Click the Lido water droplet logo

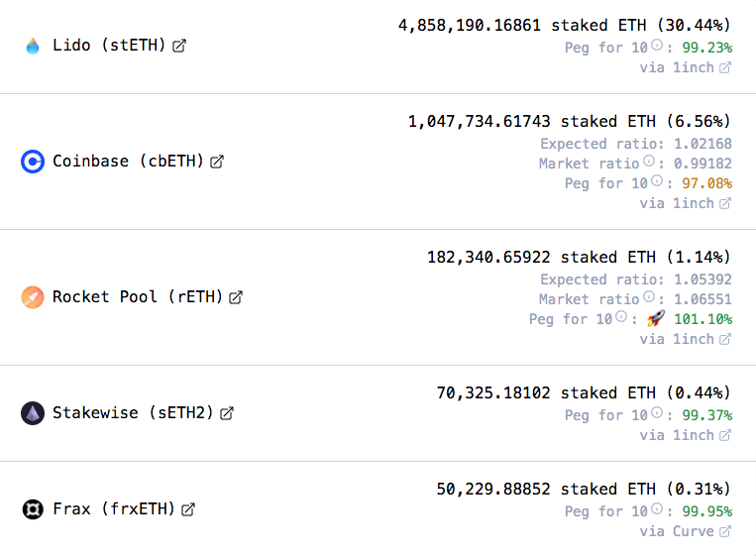pos(33,46)
